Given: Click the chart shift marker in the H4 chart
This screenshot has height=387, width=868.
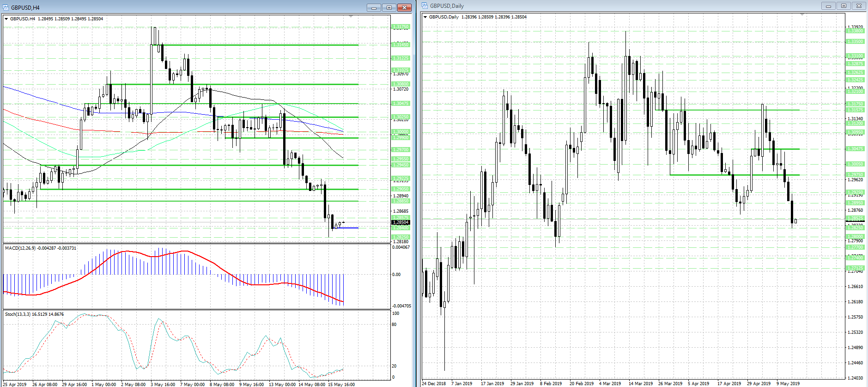Looking at the screenshot, I should pyautogui.click(x=351, y=17).
